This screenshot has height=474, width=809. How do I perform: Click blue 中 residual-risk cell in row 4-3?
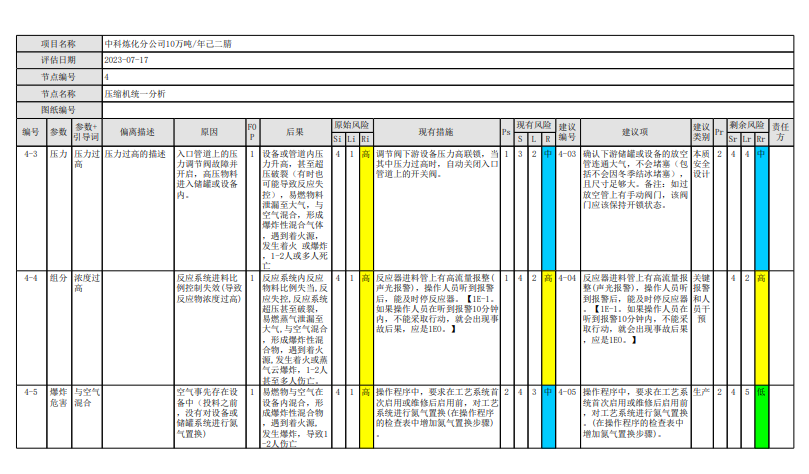[762, 208]
